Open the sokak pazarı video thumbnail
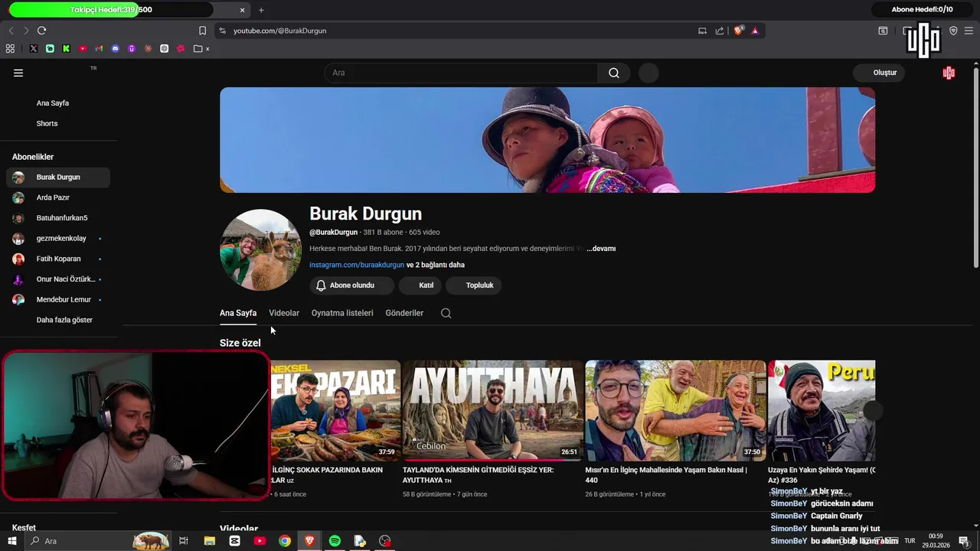 pyautogui.click(x=335, y=410)
